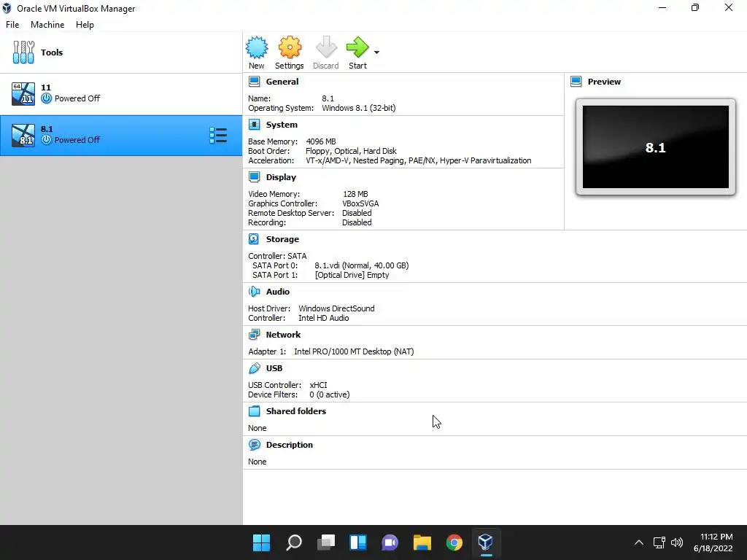
Task: Click the VirtualBox taskbar icon
Action: tap(485, 542)
